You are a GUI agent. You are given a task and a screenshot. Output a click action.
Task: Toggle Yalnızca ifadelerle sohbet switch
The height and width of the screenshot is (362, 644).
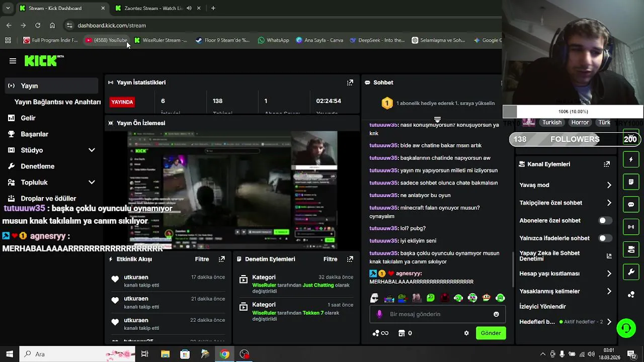pos(605,238)
